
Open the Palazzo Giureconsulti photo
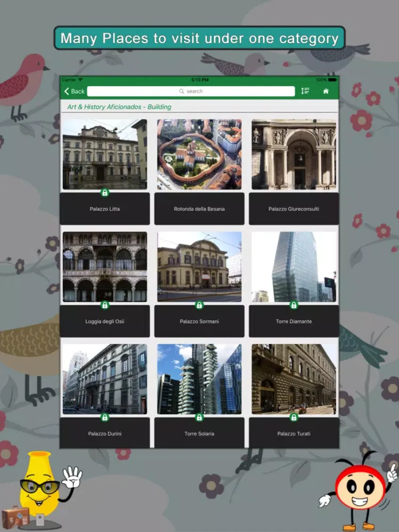pyautogui.click(x=294, y=154)
